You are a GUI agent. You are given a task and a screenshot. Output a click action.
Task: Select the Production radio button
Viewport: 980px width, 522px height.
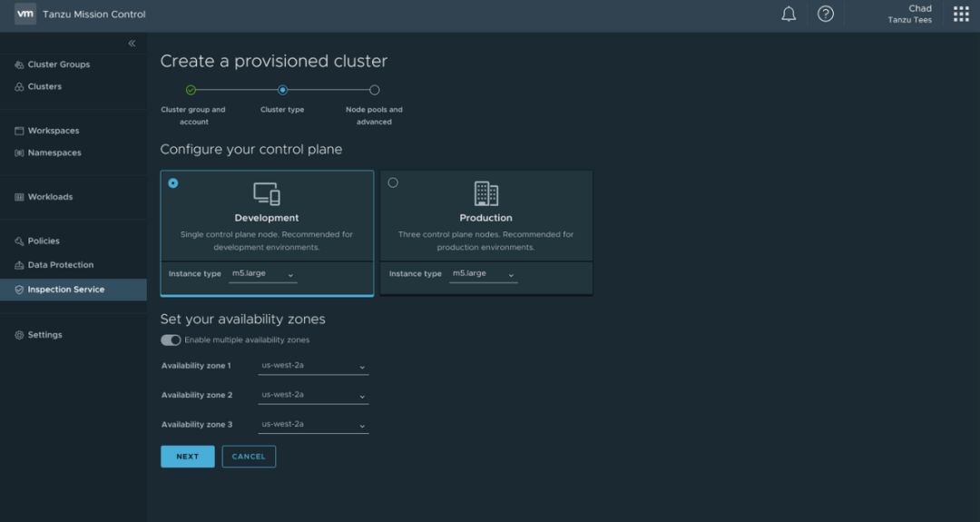(393, 182)
